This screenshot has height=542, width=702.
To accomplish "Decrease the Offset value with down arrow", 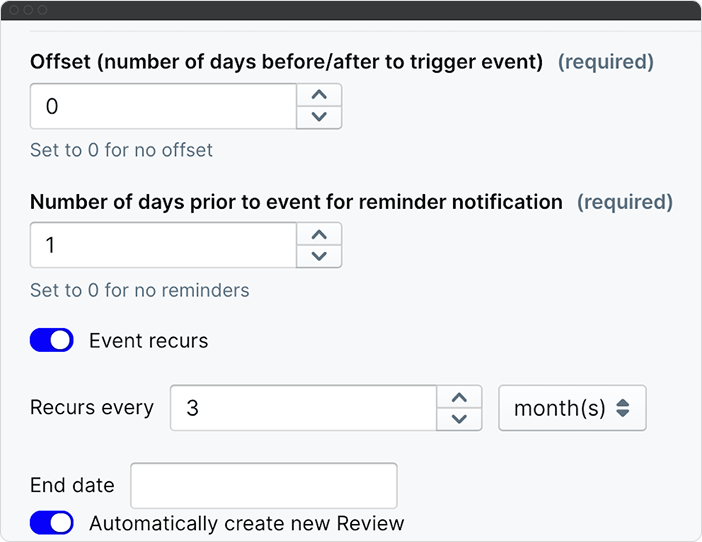I will pos(319,117).
